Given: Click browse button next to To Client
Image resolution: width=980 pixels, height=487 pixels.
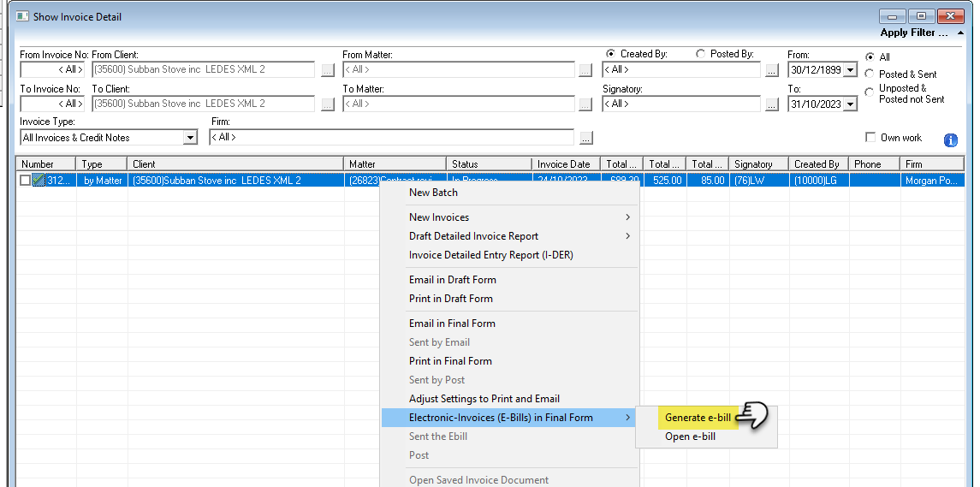Looking at the screenshot, I should click(x=328, y=104).
